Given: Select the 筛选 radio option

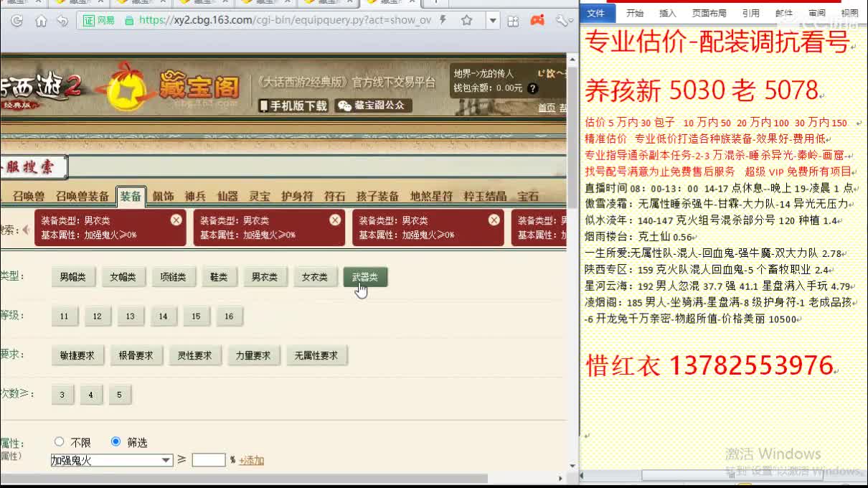Looking at the screenshot, I should [x=116, y=442].
